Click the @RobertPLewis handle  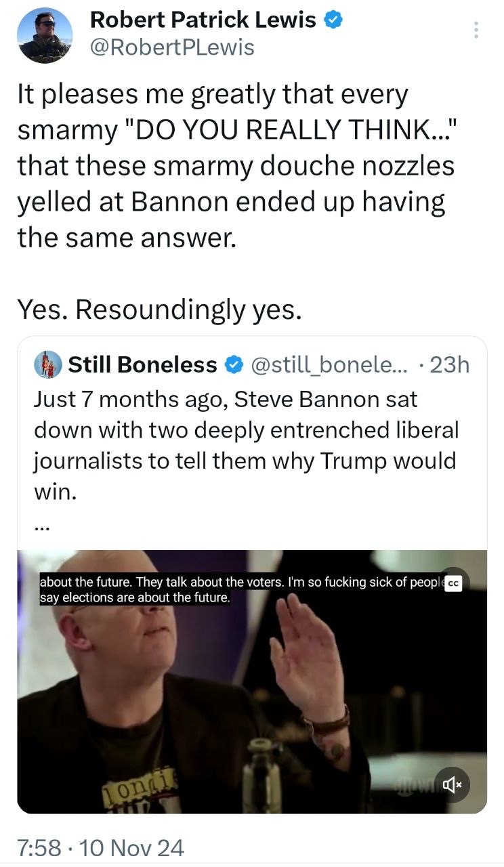click(x=172, y=47)
